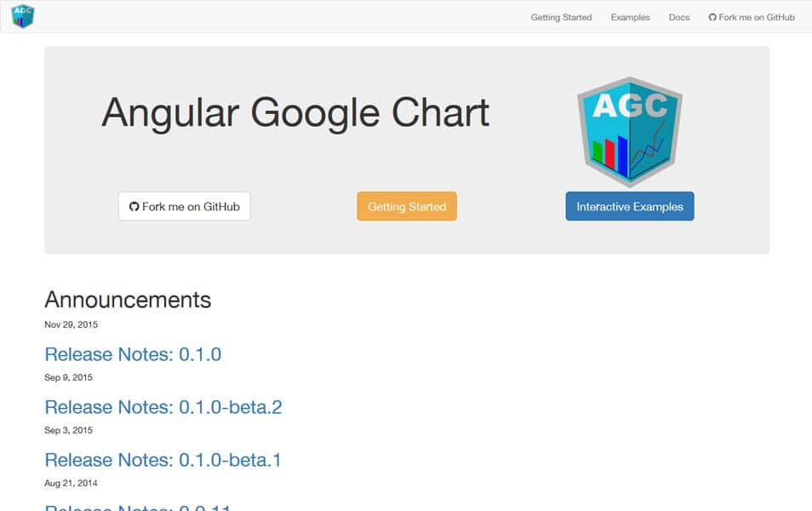This screenshot has height=511, width=812.
Task: Click the GitHub icon in the top navigation
Action: point(712,17)
